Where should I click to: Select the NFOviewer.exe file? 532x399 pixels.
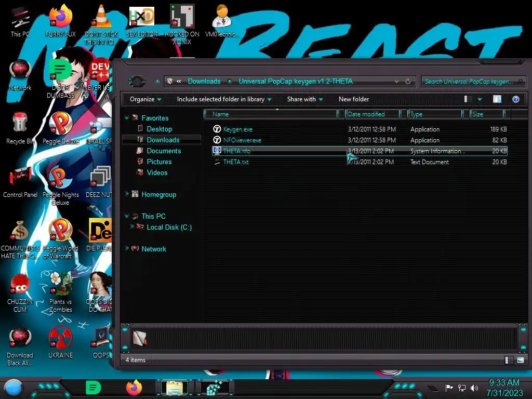(242, 140)
